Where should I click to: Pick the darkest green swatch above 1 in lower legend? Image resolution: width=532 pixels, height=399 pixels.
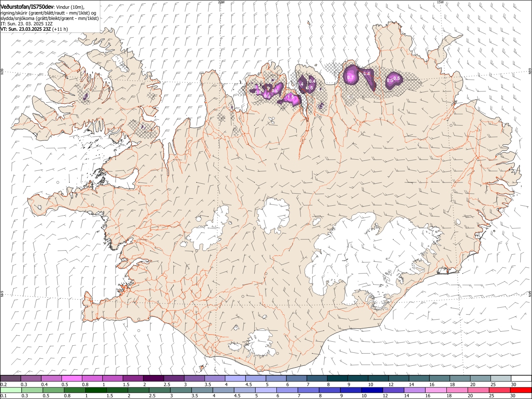point(96,389)
